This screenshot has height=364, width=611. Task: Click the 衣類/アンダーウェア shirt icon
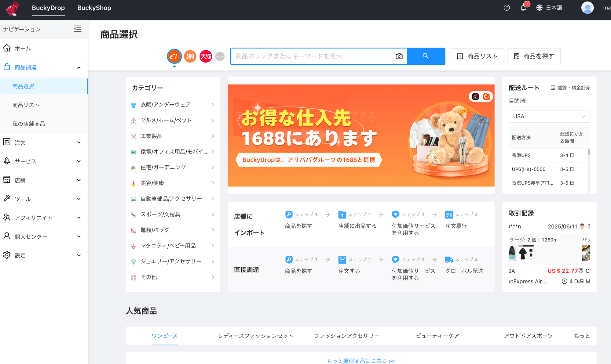click(x=134, y=105)
